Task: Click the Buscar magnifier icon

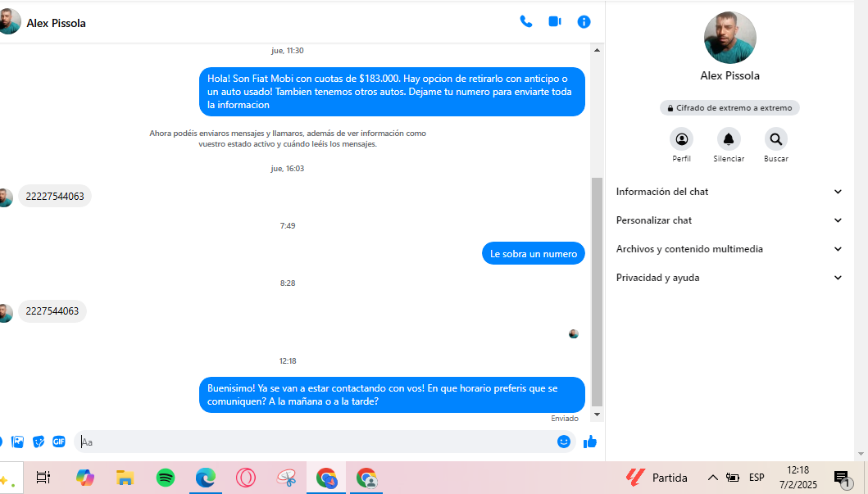Action: 775,139
